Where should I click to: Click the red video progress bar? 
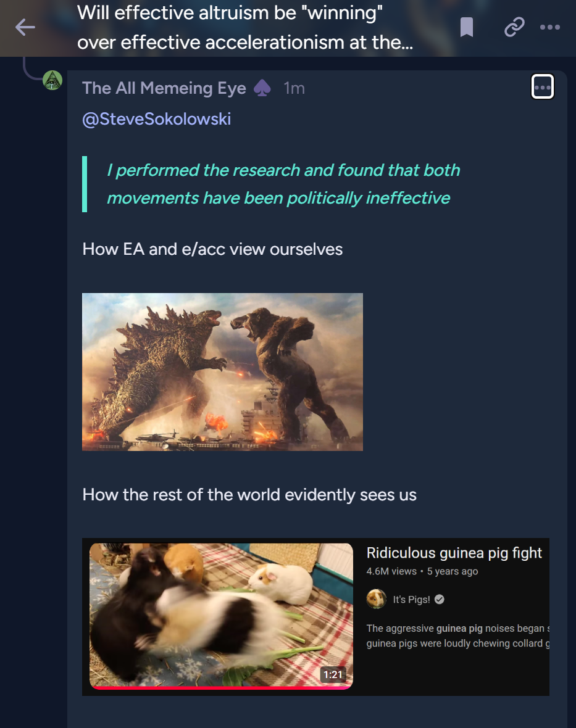[221, 687]
